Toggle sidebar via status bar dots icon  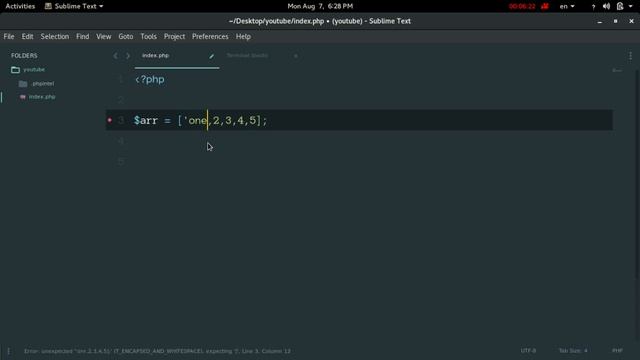click(9, 351)
